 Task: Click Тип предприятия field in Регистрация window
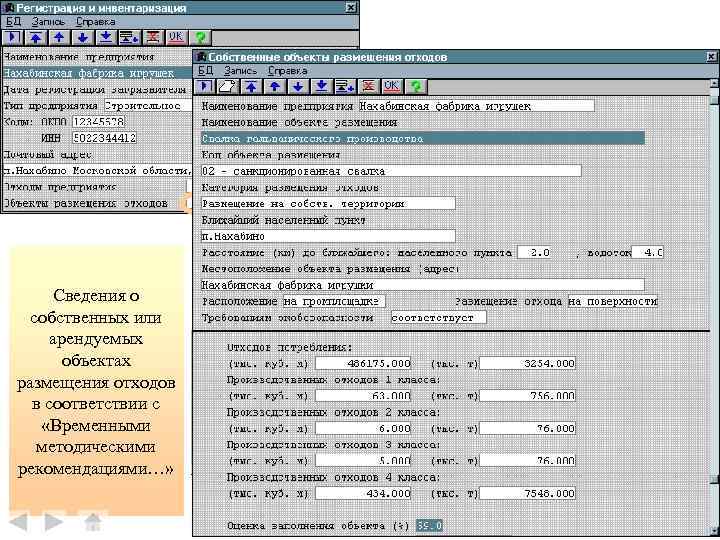[148, 106]
